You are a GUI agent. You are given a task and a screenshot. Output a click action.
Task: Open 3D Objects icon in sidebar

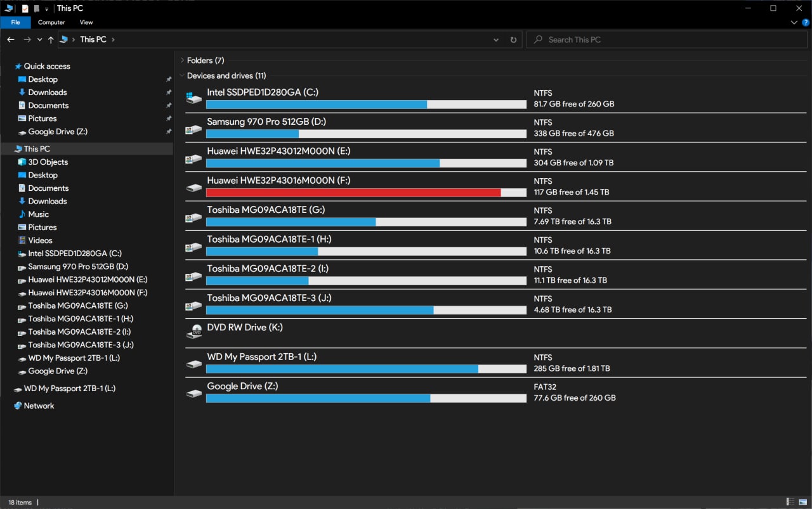pyautogui.click(x=22, y=162)
